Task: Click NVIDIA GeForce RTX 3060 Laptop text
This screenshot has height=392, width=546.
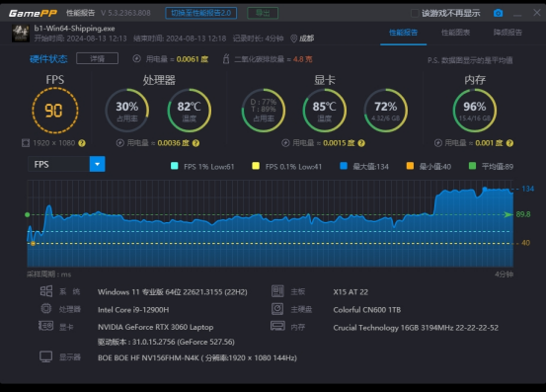Action: (155, 327)
